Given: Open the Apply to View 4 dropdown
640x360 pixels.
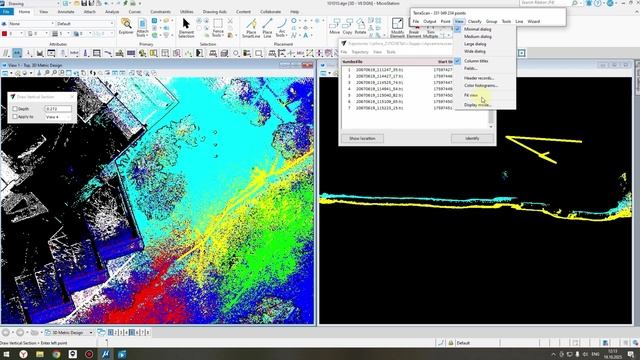Looking at the screenshot, I should (x=58, y=117).
